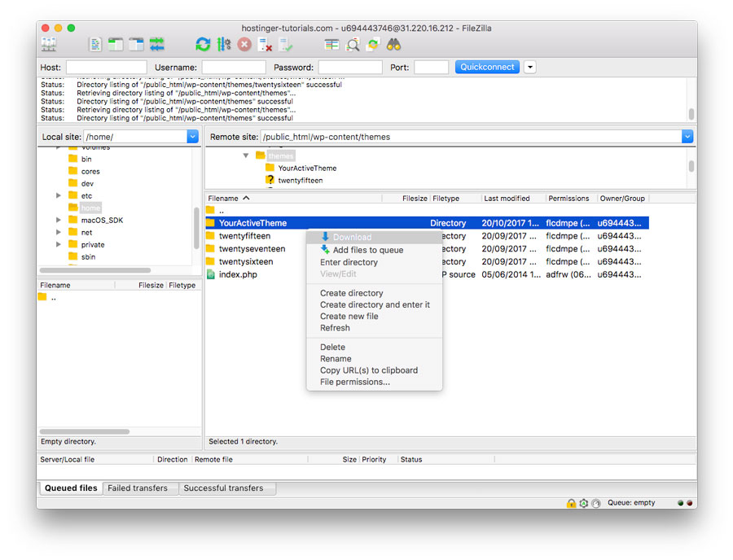Toggle message log display icon
Viewport: 733px width, 560px height.
[95, 45]
